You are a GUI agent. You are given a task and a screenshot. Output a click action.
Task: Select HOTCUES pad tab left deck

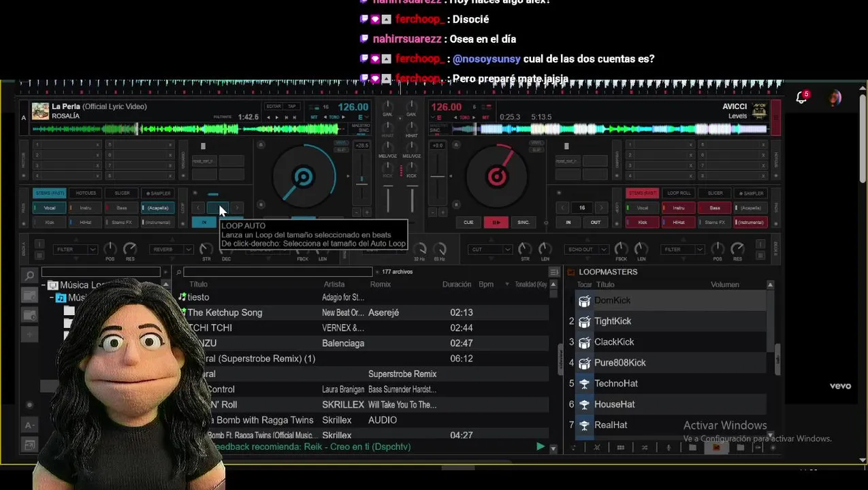86,193
